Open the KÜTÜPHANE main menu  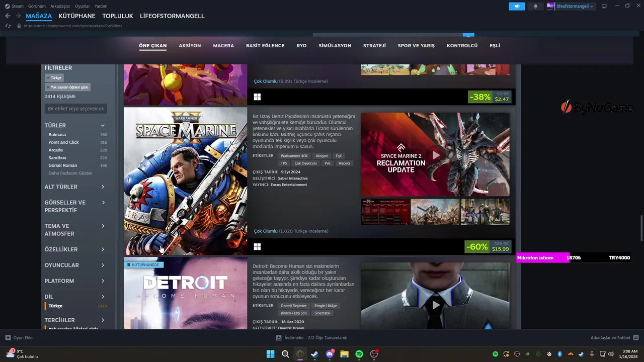click(77, 16)
